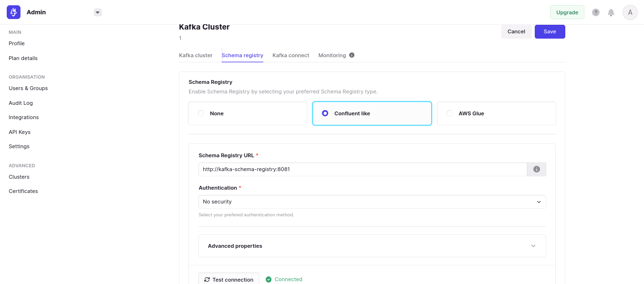Viewport: 644px width, 284px height.
Task: Open the user avatar menu
Action: click(x=630, y=12)
